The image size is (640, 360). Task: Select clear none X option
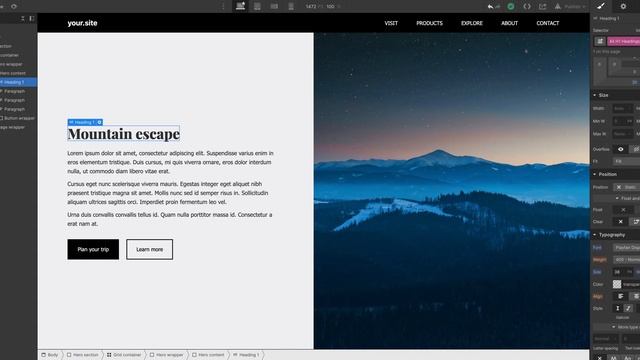click(620, 222)
